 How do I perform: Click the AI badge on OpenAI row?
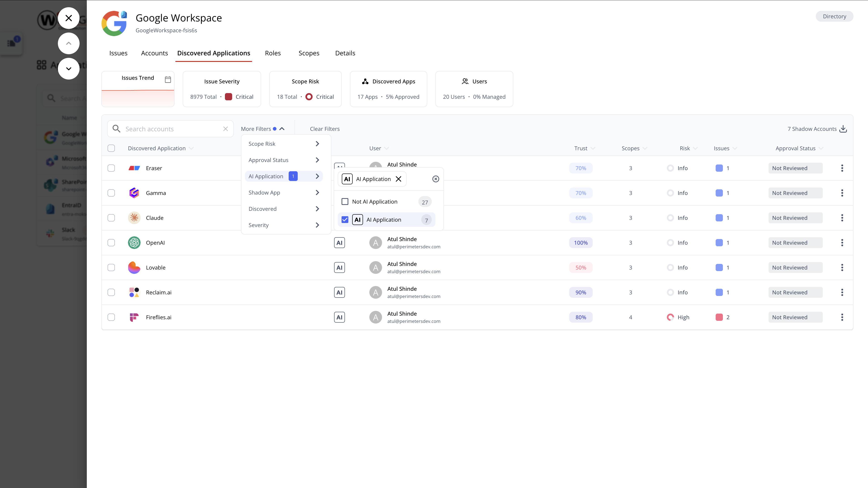339,243
